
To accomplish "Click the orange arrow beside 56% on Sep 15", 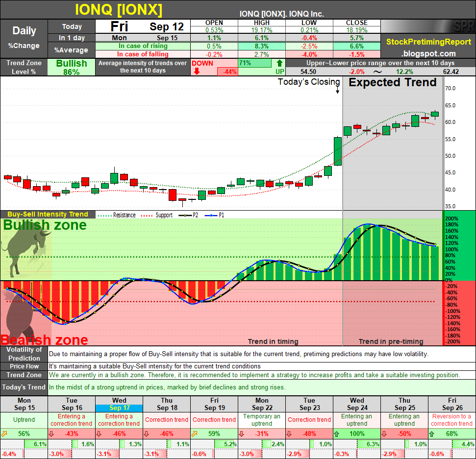I will [4, 434].
